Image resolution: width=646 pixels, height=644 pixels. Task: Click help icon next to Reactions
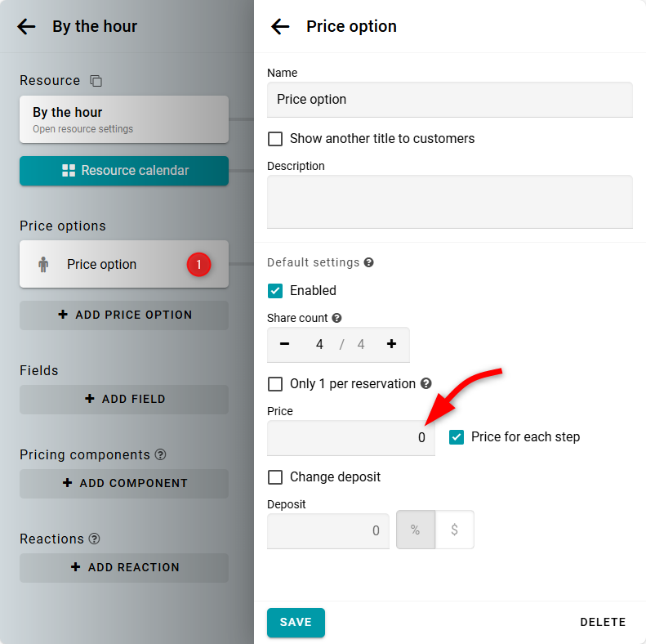pyautogui.click(x=95, y=539)
